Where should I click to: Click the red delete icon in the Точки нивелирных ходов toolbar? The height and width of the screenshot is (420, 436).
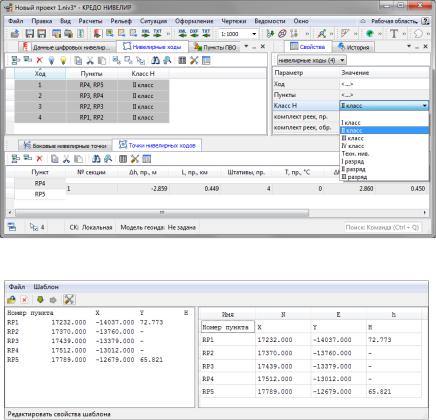click(x=39, y=159)
